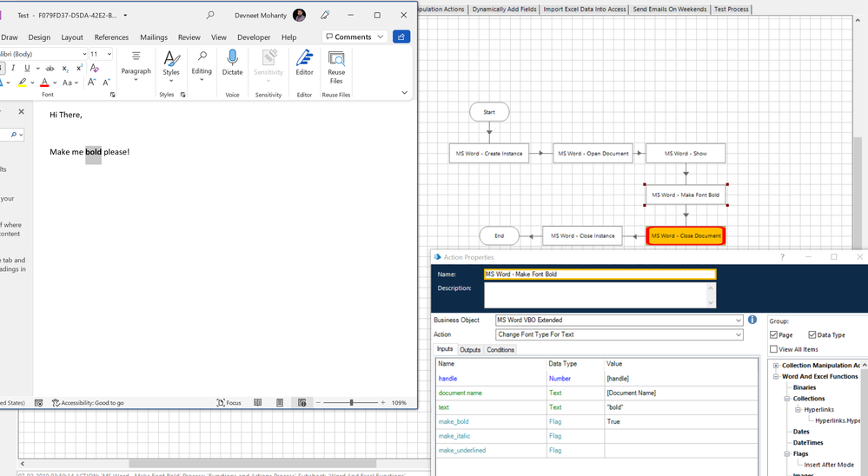Open the Action dropdown Change Font Type
This screenshot has width=868, height=476.
point(739,334)
